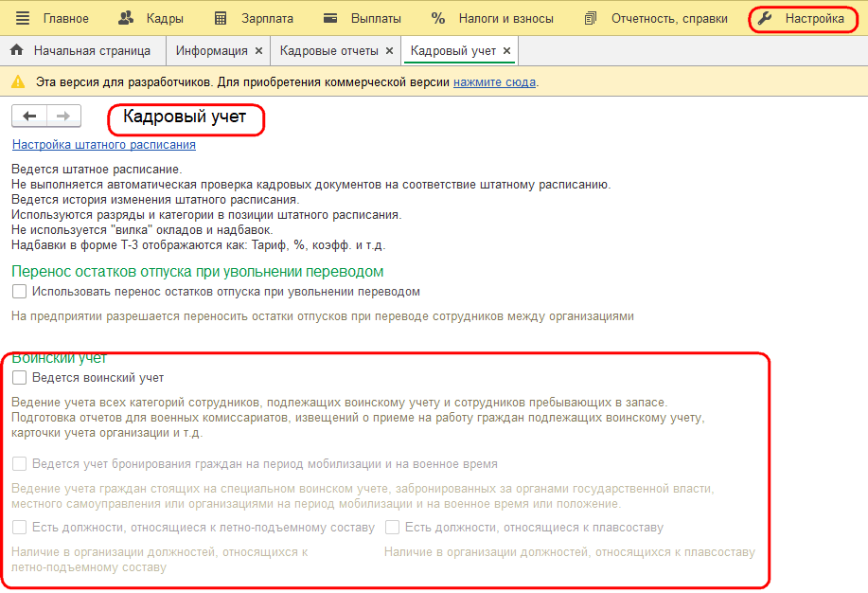The image size is (868, 593).
Task: Click the yellow warning triangle icon
Action: pyautogui.click(x=18, y=82)
